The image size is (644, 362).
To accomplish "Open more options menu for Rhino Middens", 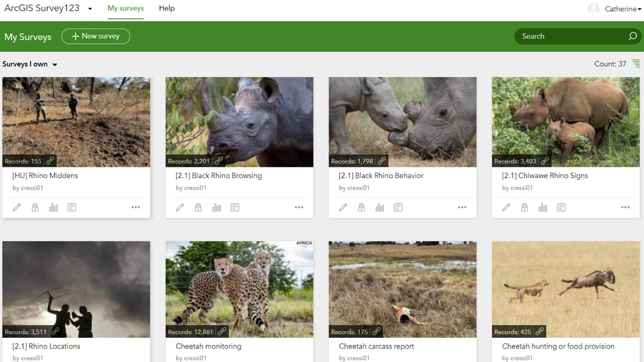I will click(136, 208).
